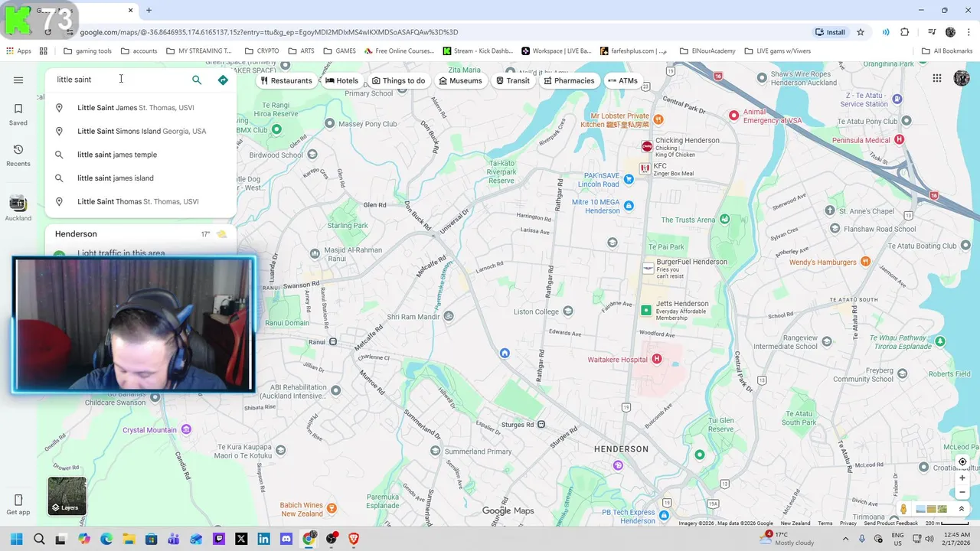
Task: Filter map by Restaurants
Action: pos(286,80)
